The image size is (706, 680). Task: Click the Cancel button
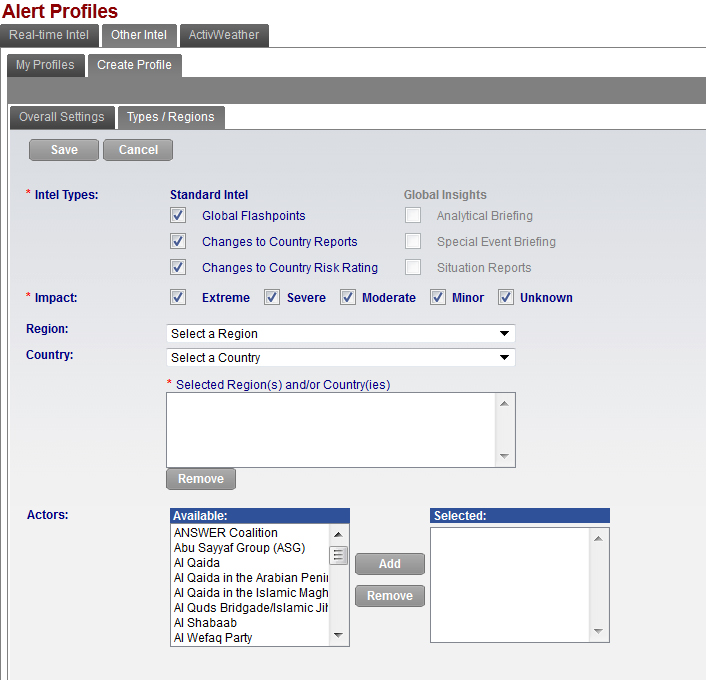138,150
